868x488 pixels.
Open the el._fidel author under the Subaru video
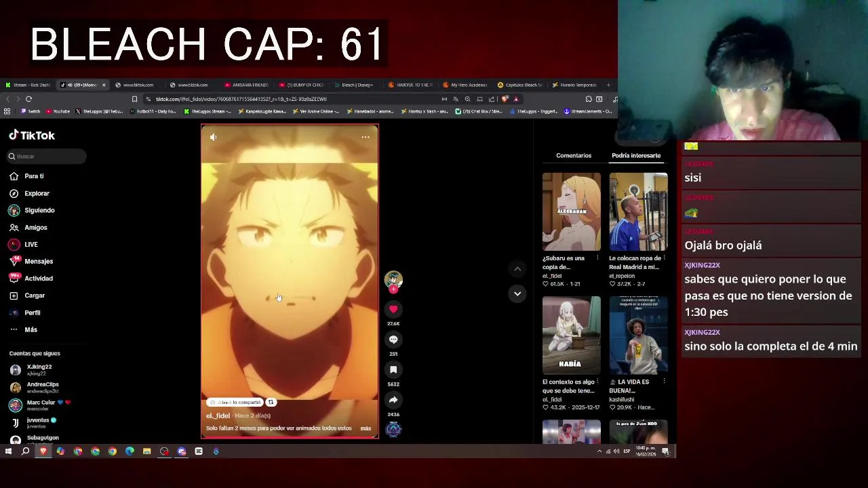pos(552,276)
